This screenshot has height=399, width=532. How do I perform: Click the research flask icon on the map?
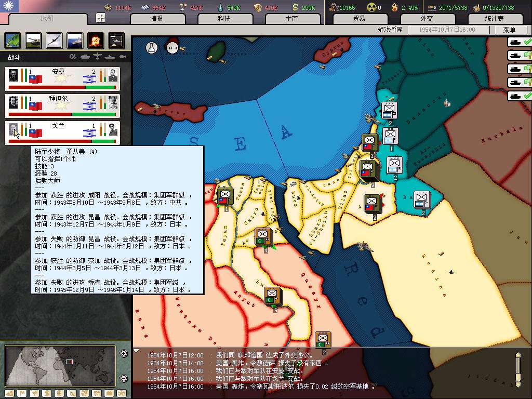(152, 47)
